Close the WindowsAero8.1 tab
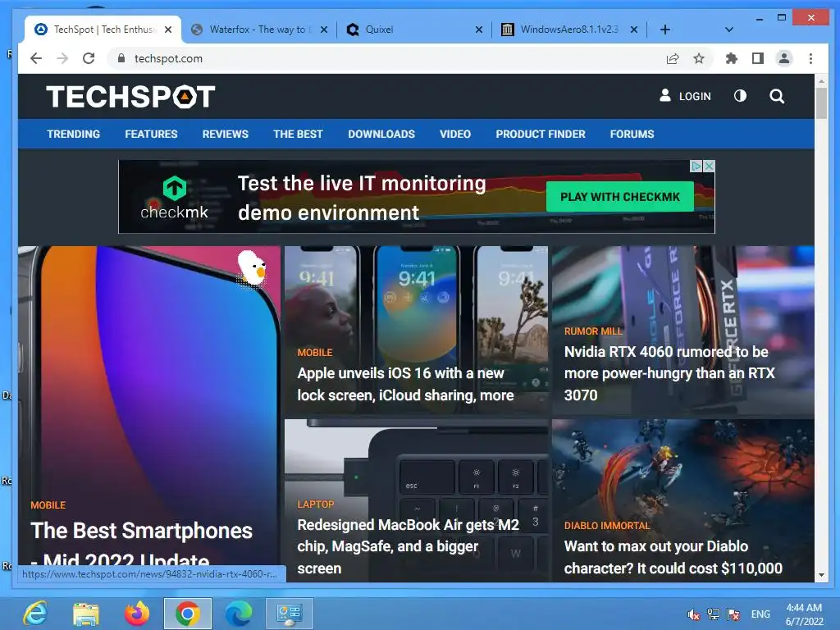Screen dimensions: 840x630 (634, 30)
